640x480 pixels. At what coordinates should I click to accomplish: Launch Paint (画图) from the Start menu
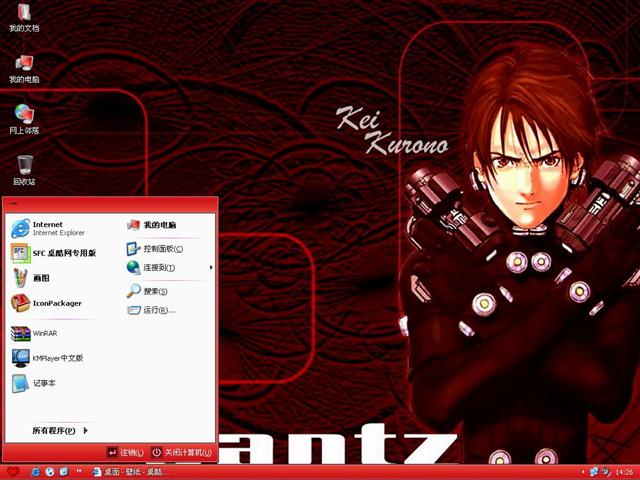point(40,278)
